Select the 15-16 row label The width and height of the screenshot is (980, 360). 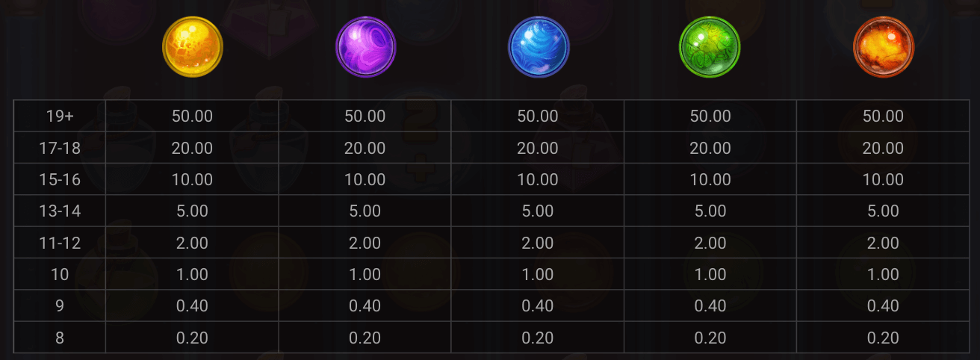(x=60, y=180)
